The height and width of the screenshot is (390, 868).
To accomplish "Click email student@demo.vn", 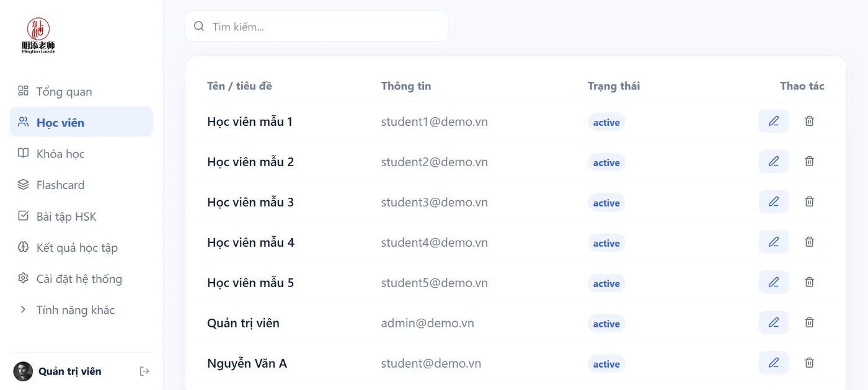I will [x=432, y=363].
